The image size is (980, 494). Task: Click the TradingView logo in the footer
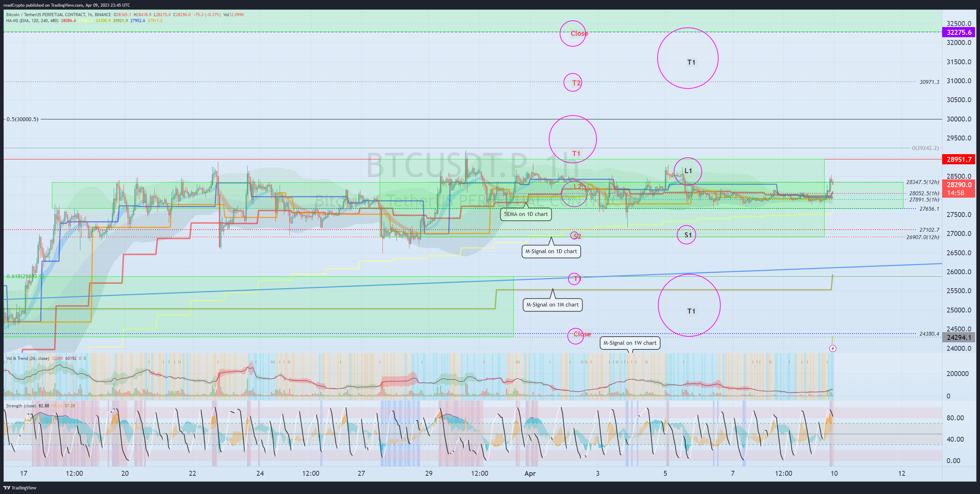click(x=20, y=488)
